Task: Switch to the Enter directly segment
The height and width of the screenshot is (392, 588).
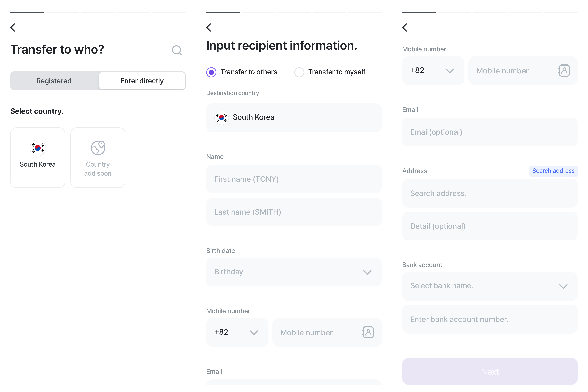Action: [x=142, y=81]
